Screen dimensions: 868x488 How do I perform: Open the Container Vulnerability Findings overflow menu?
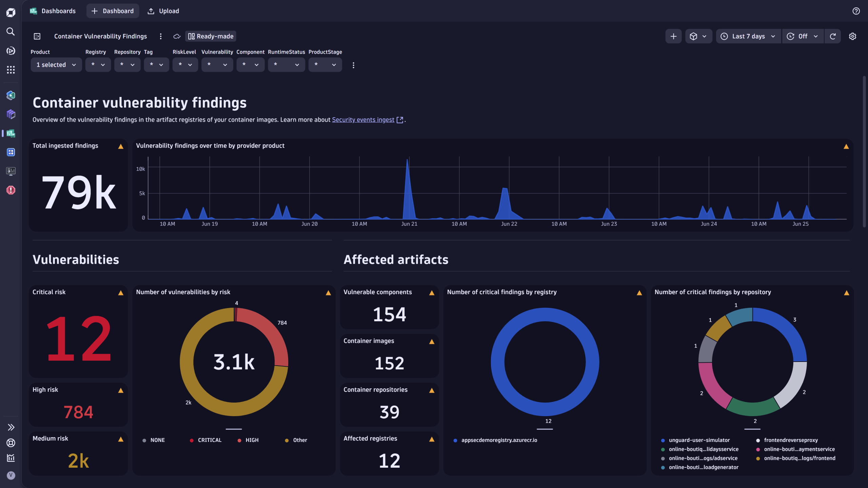click(160, 36)
